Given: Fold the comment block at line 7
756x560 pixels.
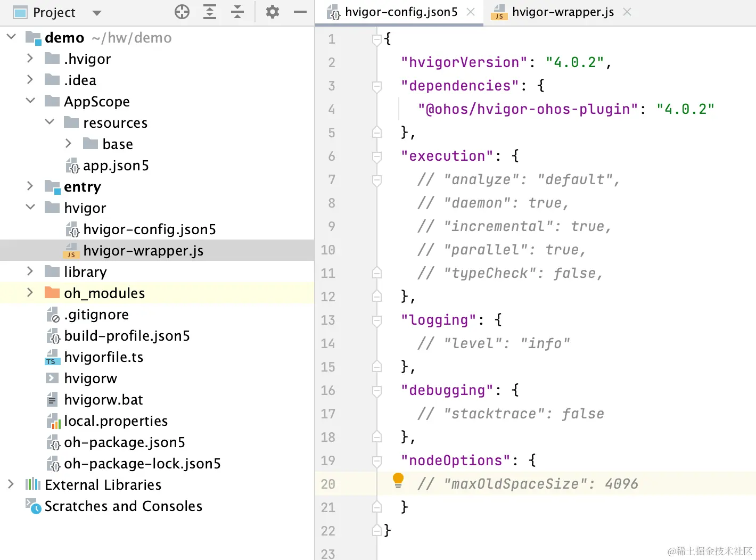Looking at the screenshot, I should 377,180.
